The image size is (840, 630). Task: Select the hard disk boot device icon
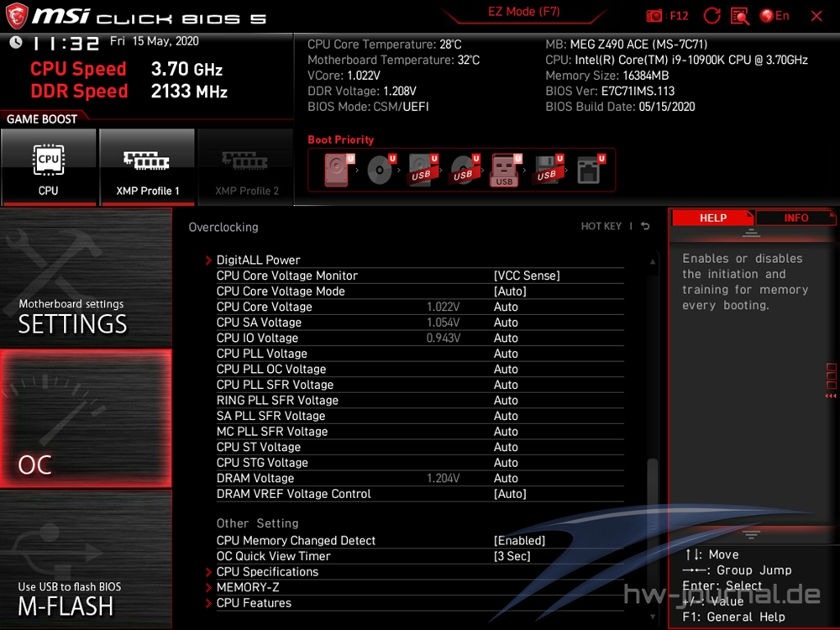(x=337, y=170)
